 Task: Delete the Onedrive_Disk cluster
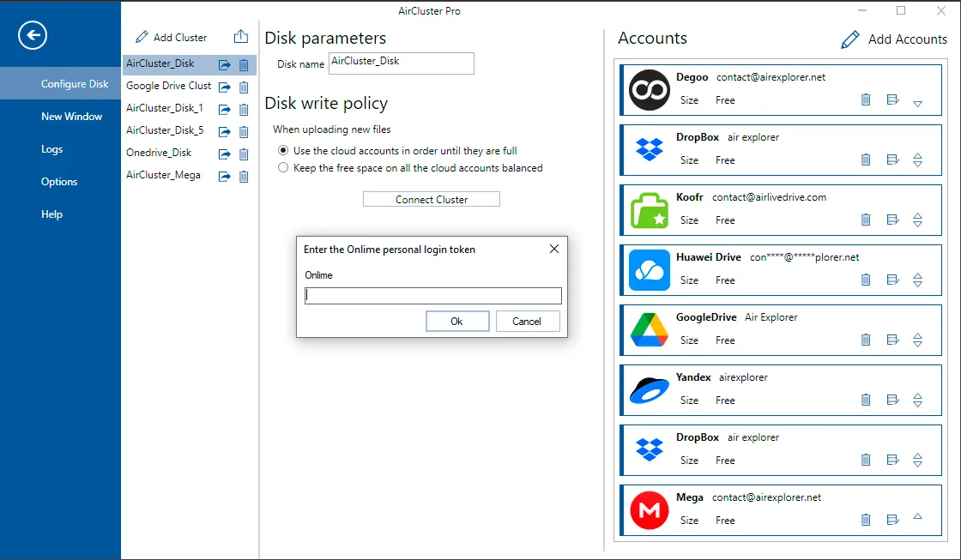(x=244, y=154)
